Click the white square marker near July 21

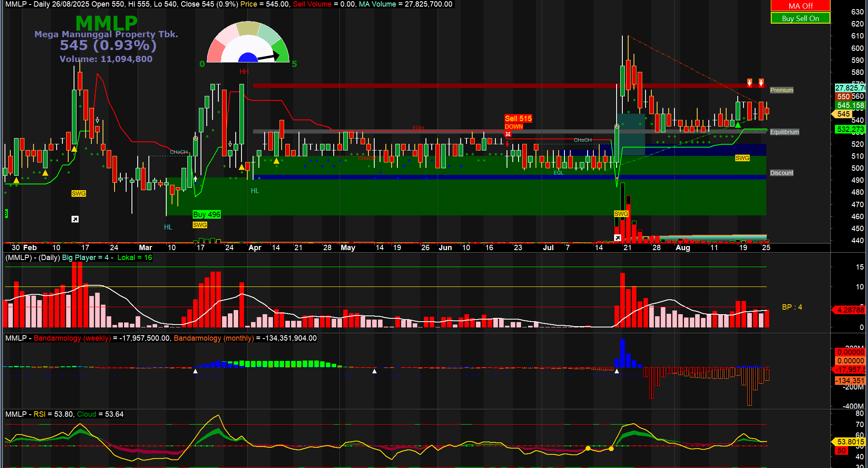(617, 238)
